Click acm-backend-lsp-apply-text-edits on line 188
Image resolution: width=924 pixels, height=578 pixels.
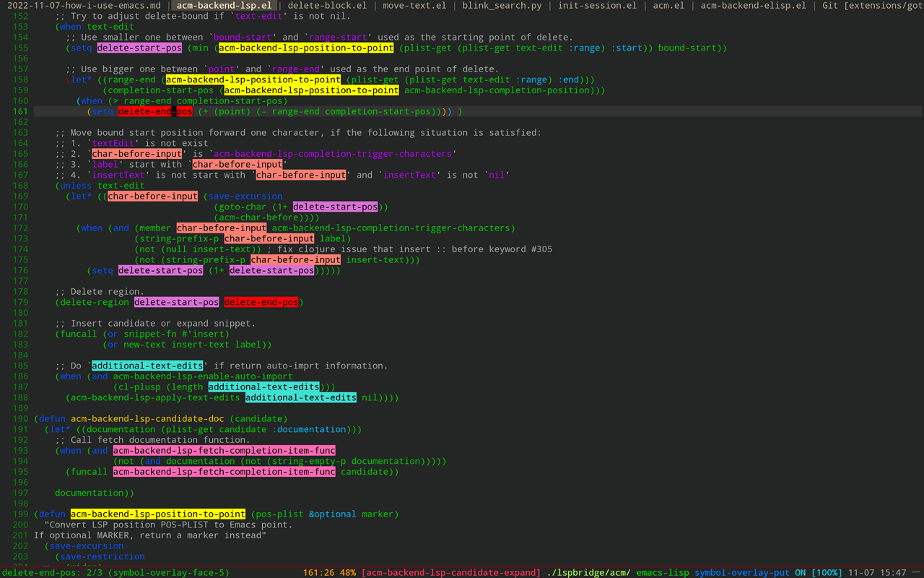155,397
